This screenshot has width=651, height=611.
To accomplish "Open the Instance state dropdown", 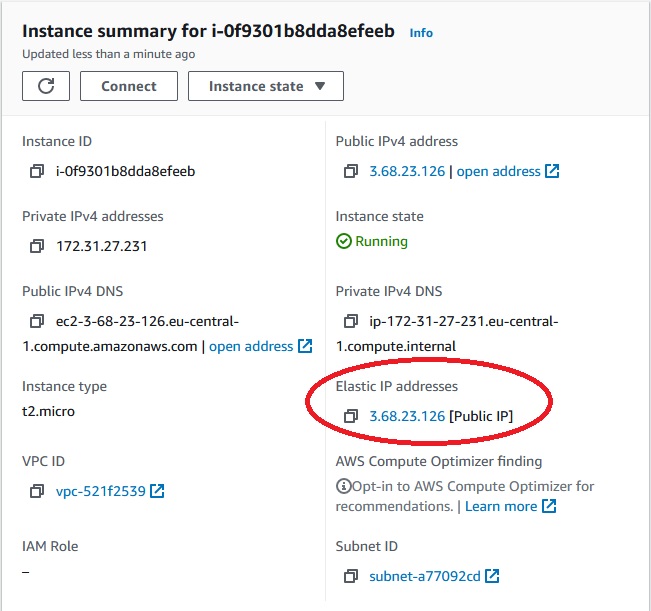I will pyautogui.click(x=266, y=86).
